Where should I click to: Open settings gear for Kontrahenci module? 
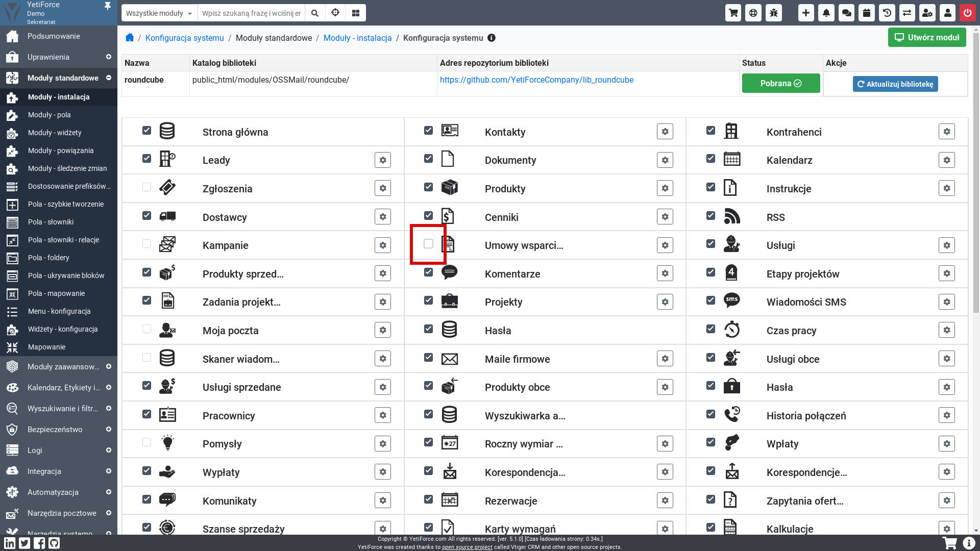pos(946,132)
